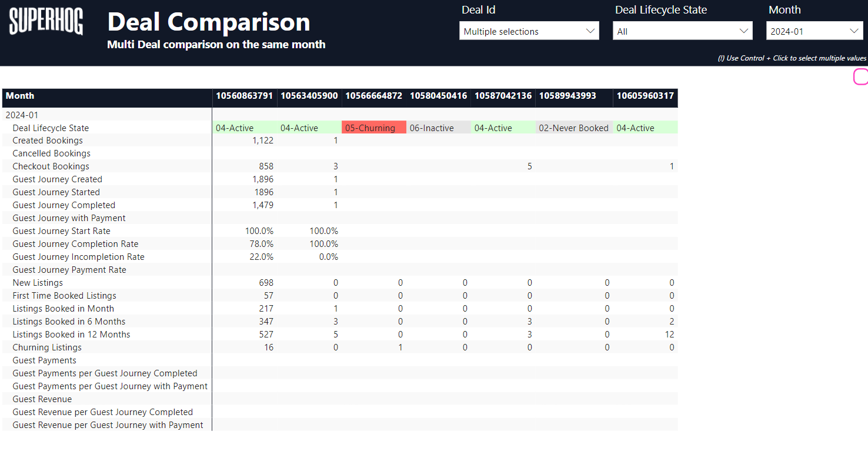Open the Deal Id dropdown
This screenshot has width=868, height=468.
click(x=529, y=31)
